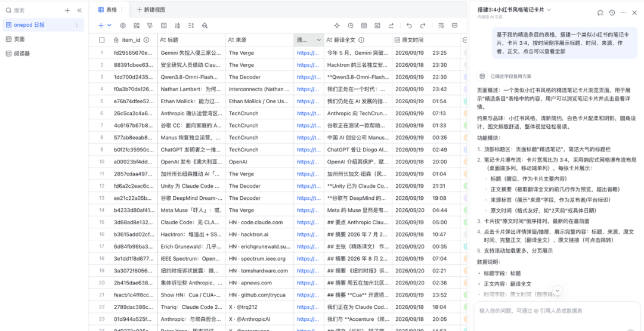This screenshot has width=644, height=331.
Task: Add a new item with sidebar plus icon
Action: [x=67, y=10]
